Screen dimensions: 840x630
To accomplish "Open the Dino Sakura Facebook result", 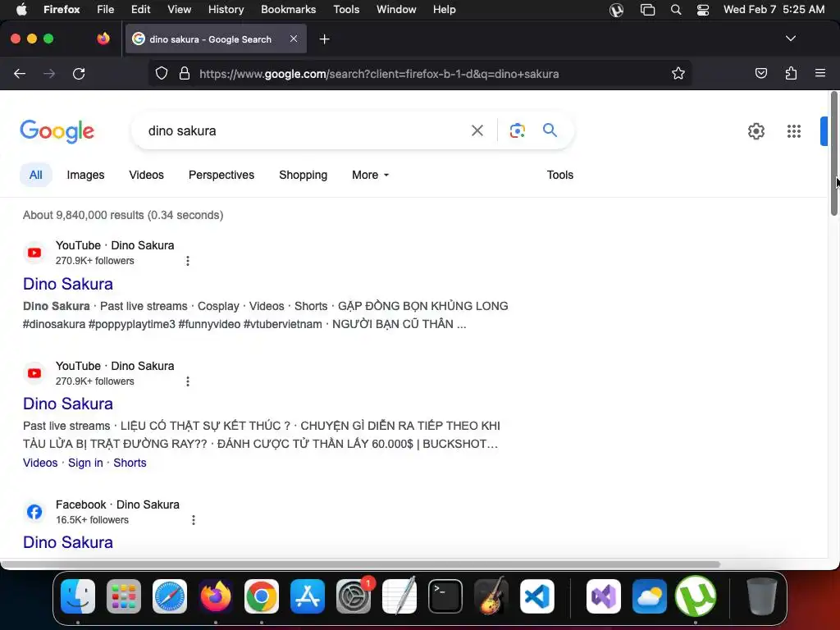I will 68,542.
